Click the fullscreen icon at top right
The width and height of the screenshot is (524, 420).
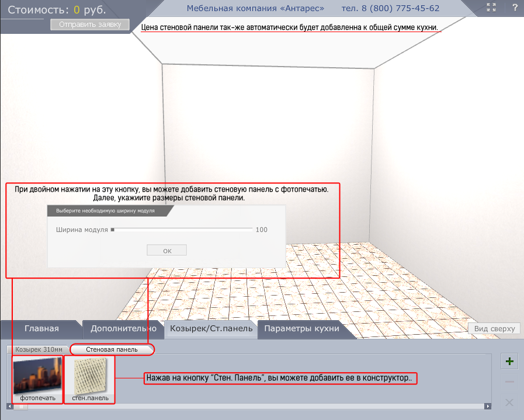point(492,8)
